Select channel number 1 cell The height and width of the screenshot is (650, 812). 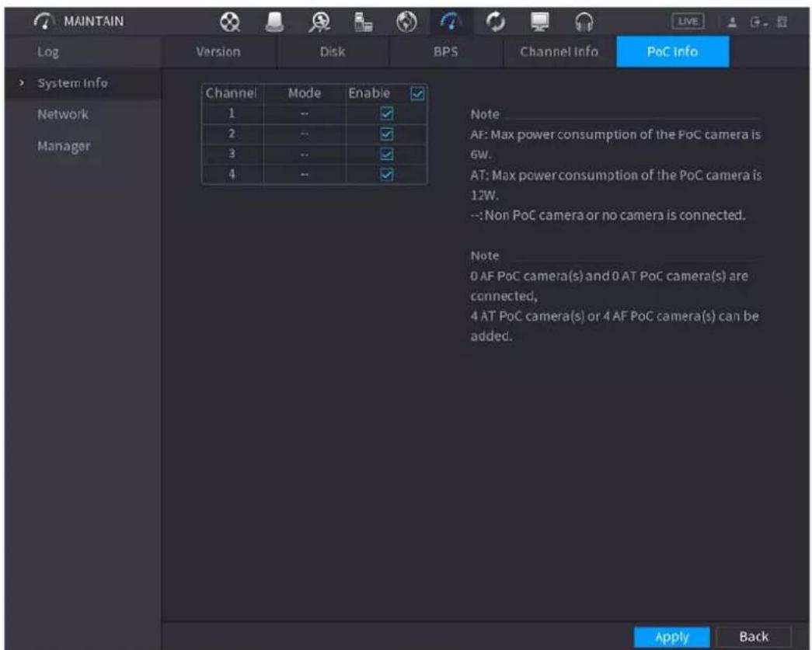232,113
